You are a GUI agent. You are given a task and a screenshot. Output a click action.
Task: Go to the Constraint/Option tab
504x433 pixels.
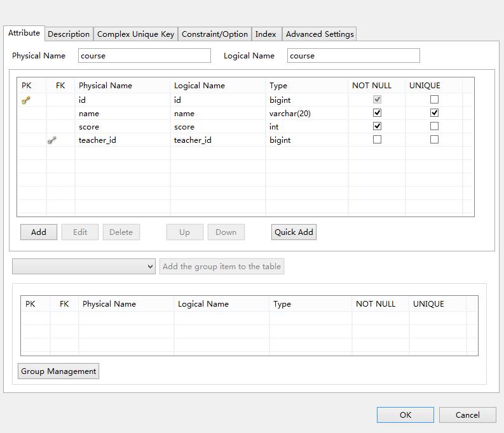click(215, 34)
